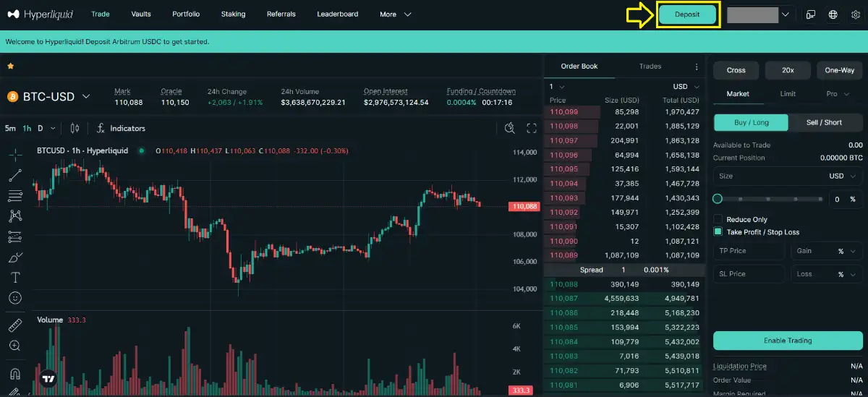This screenshot has width=868, height=397.
Task: Change Gain unit percent dropdown
Action: (x=846, y=251)
